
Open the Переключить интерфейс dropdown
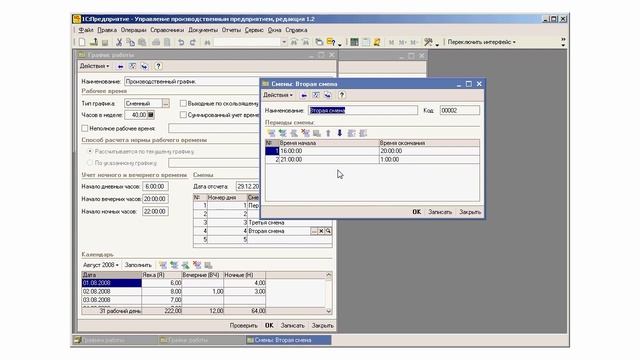pyautogui.click(x=482, y=42)
